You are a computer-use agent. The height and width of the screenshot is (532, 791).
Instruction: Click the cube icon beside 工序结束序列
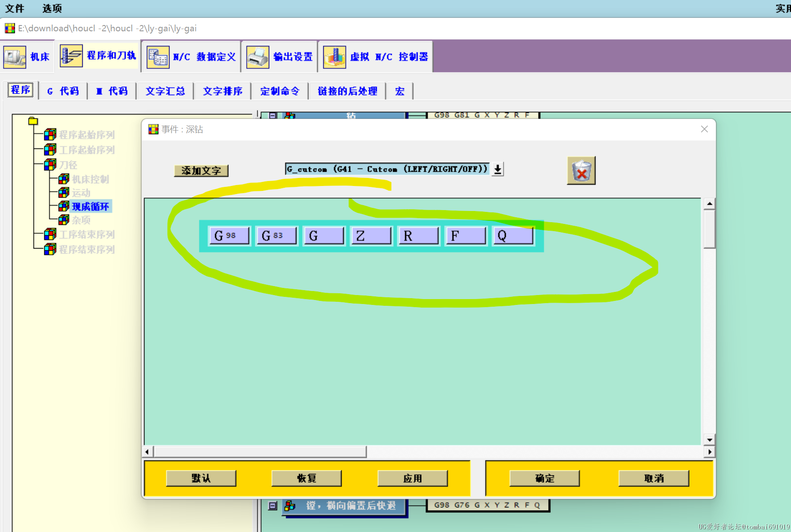pos(50,234)
